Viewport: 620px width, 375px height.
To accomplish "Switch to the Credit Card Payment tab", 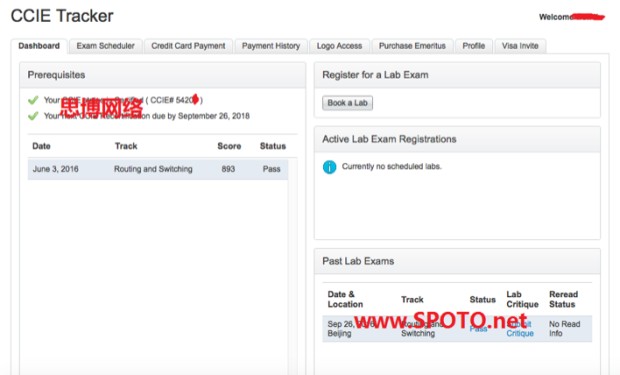I will [188, 46].
